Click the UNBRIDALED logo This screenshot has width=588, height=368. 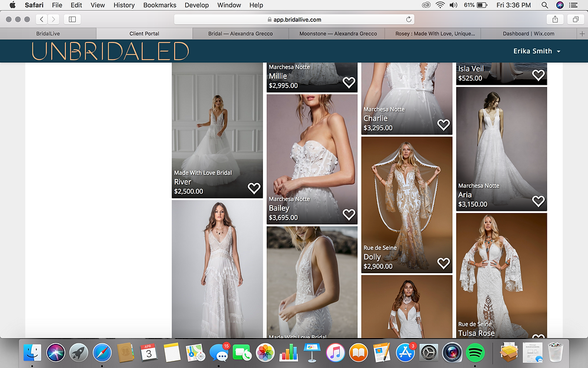pyautogui.click(x=111, y=51)
